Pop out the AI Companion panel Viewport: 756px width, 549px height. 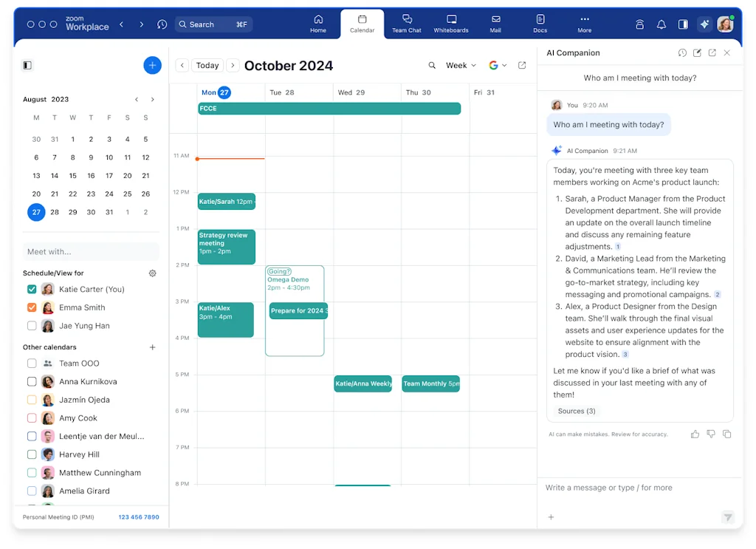coord(712,52)
